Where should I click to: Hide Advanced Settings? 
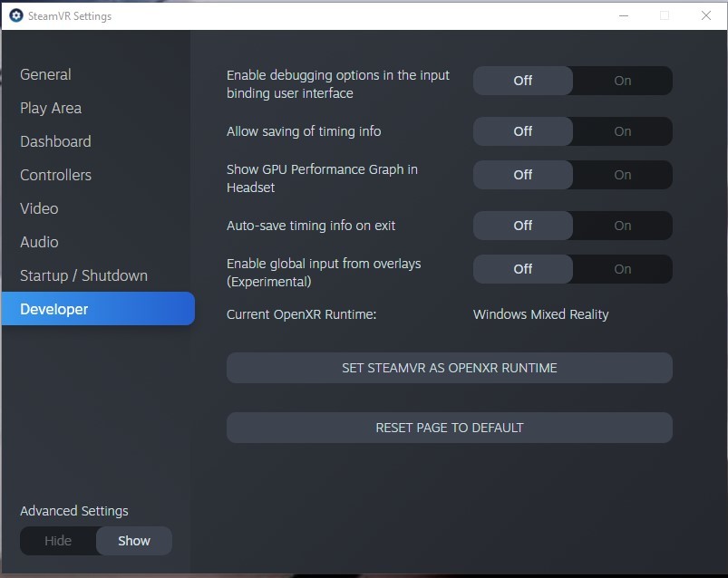[58, 541]
